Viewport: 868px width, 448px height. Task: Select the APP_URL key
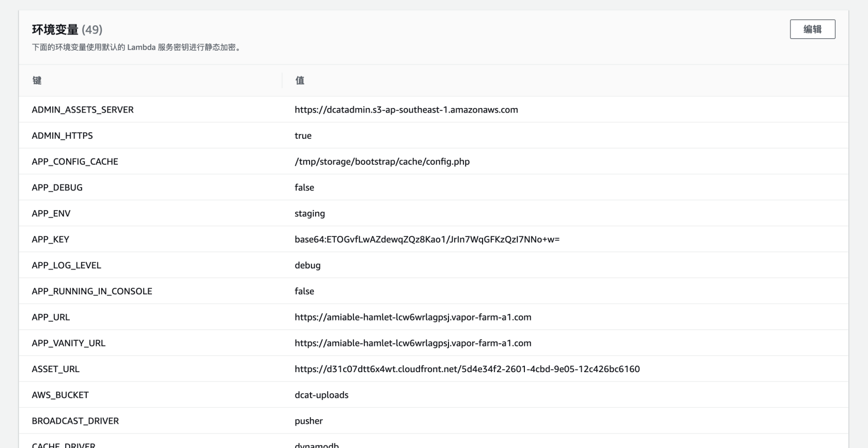[x=51, y=317]
